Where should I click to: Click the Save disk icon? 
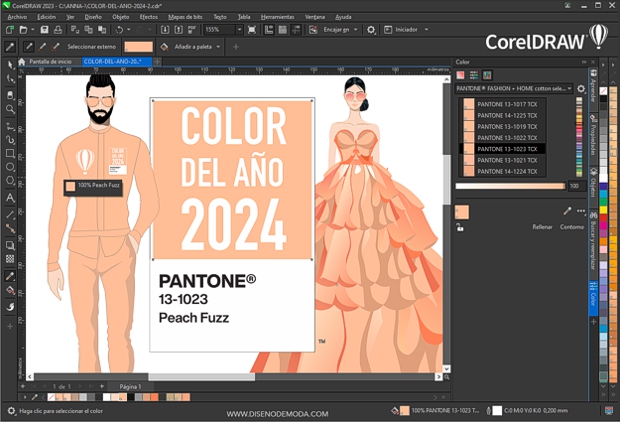pyautogui.click(x=44, y=30)
